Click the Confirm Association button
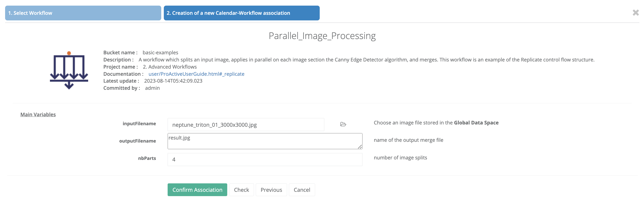 [x=197, y=190]
